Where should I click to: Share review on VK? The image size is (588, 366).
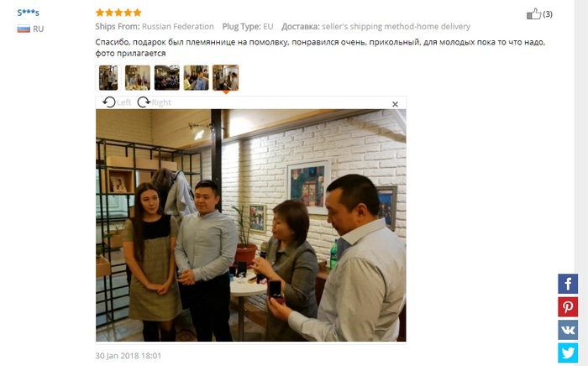tap(568, 330)
